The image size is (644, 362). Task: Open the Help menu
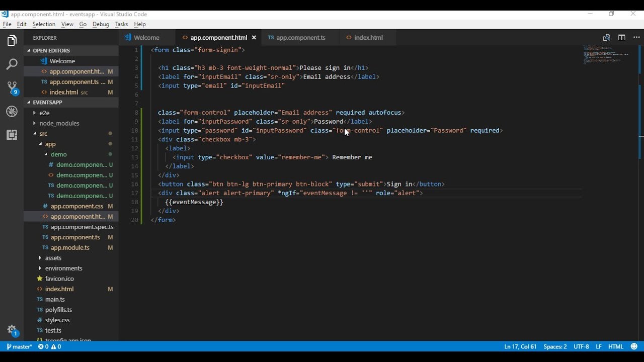tap(140, 24)
